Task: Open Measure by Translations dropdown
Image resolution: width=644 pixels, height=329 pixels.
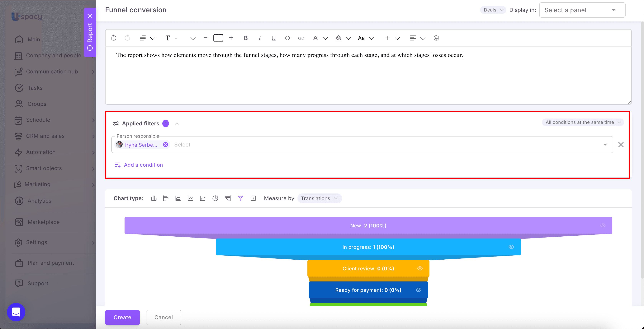Action: coord(319,198)
